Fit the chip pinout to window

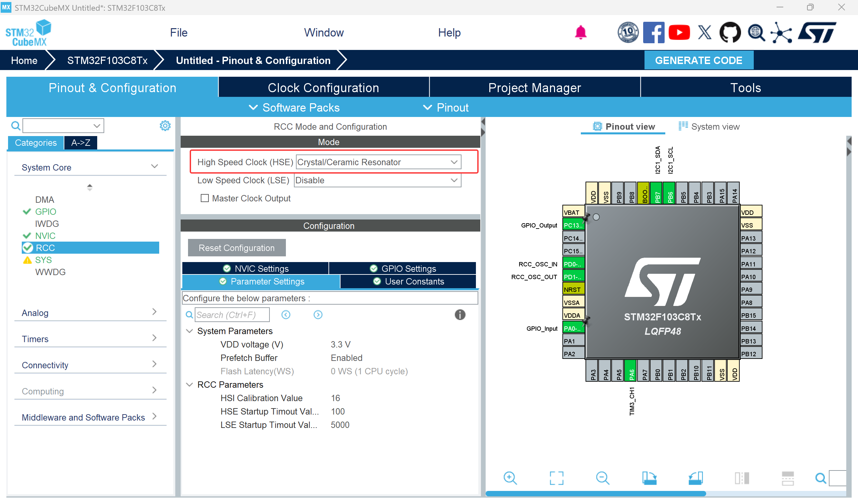pos(556,478)
